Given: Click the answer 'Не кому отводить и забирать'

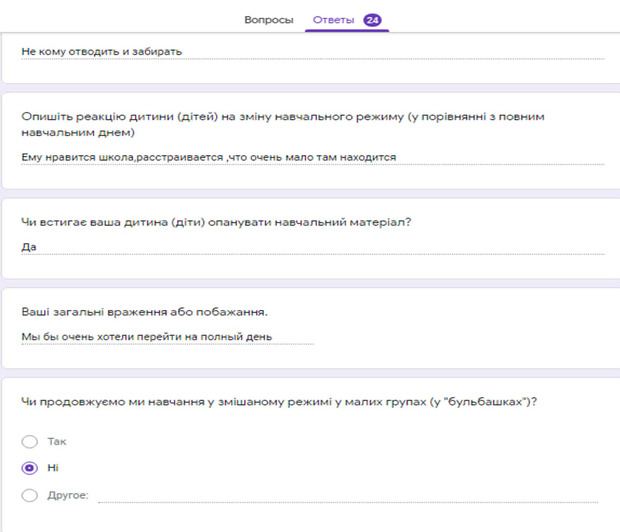Looking at the screenshot, I should click(102, 51).
